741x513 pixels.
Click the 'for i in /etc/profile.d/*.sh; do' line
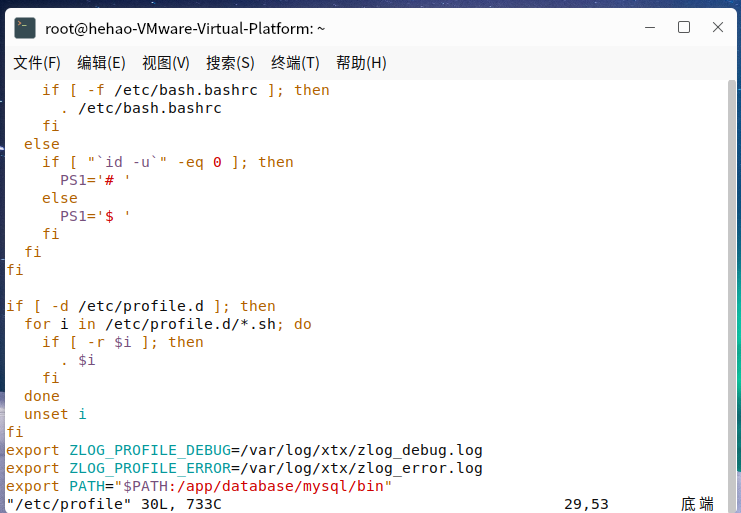point(168,324)
